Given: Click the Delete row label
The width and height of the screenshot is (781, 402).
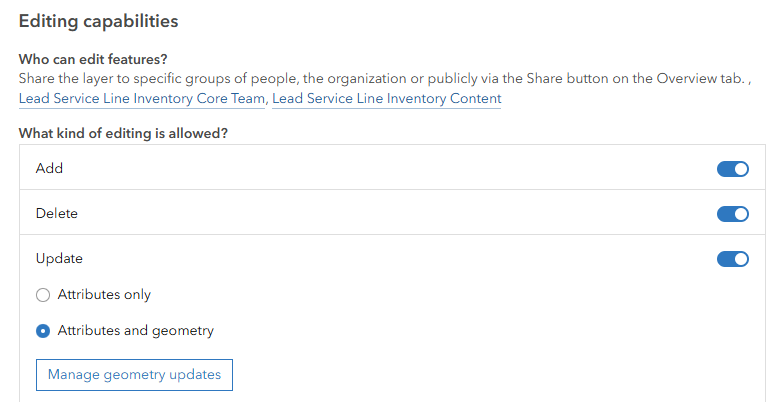Looking at the screenshot, I should [x=56, y=214].
